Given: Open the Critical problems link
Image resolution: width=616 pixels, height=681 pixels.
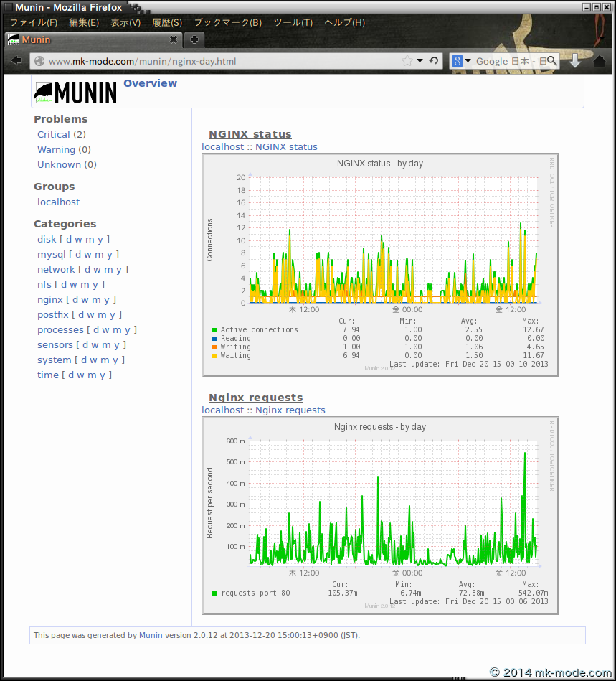Looking at the screenshot, I should [x=54, y=134].
